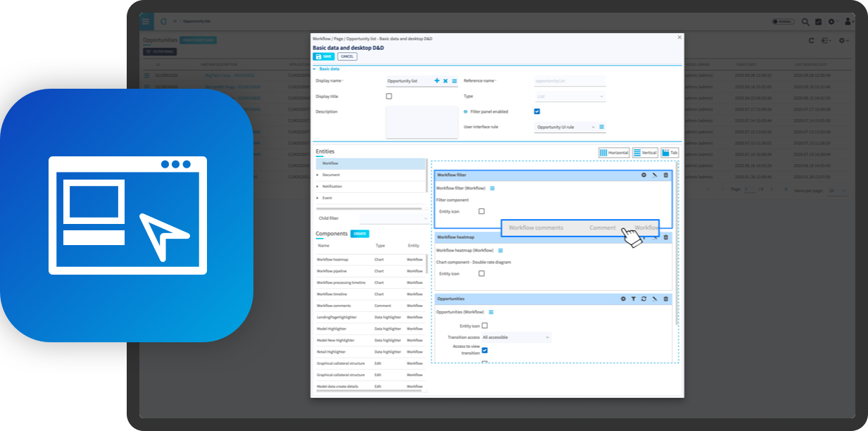
Task: Click the Cancel button
Action: (347, 56)
